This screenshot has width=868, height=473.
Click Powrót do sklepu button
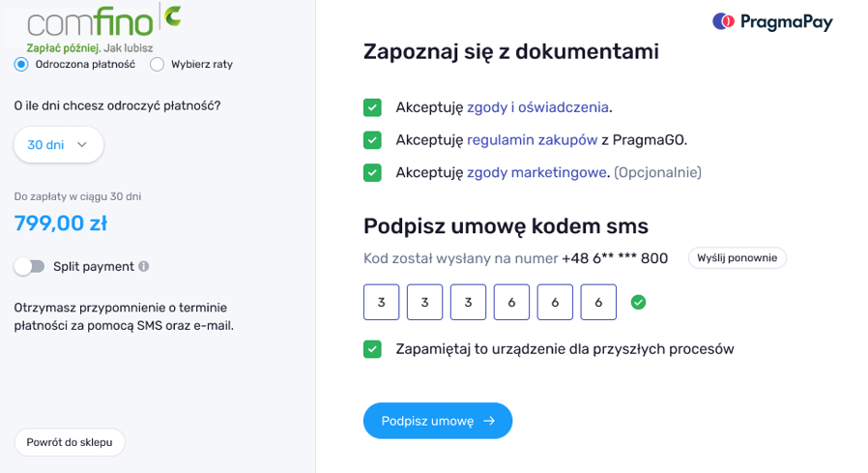click(x=70, y=442)
